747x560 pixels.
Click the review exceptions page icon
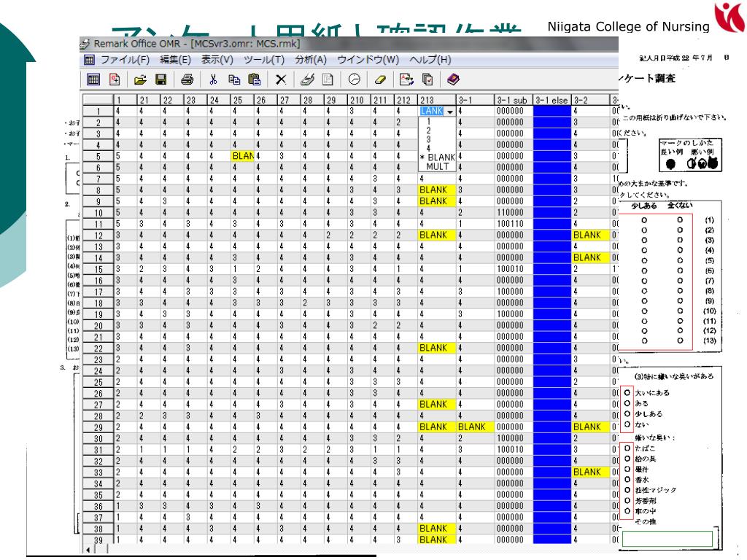(406, 79)
